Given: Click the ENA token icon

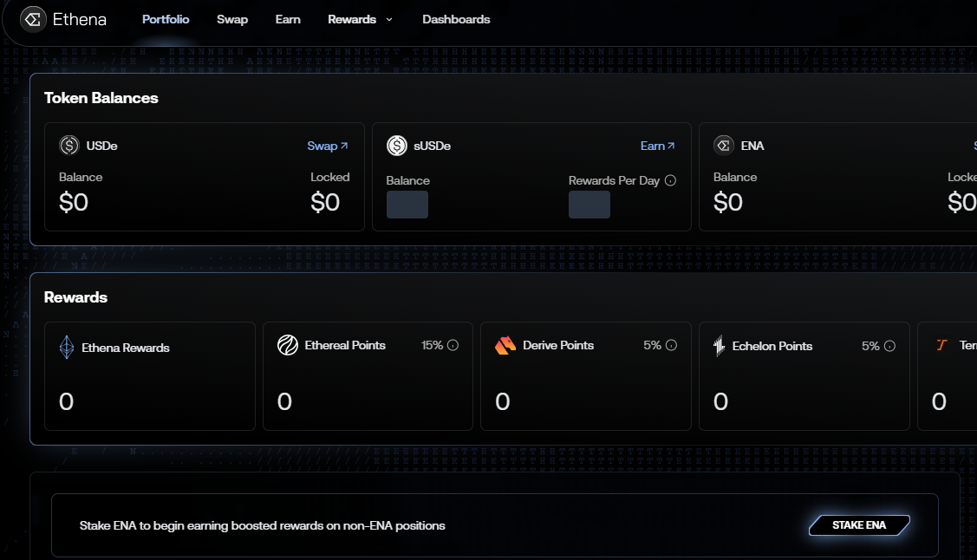Looking at the screenshot, I should pos(723,145).
